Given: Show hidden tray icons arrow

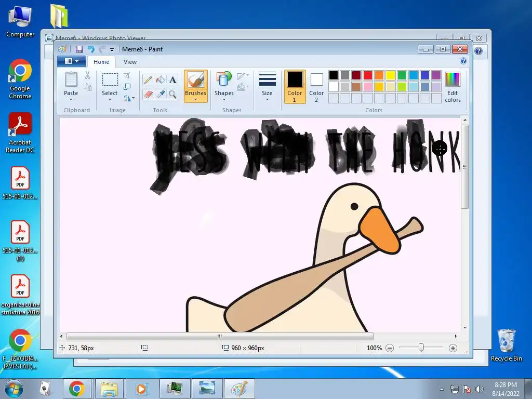Looking at the screenshot, I should (442, 389).
